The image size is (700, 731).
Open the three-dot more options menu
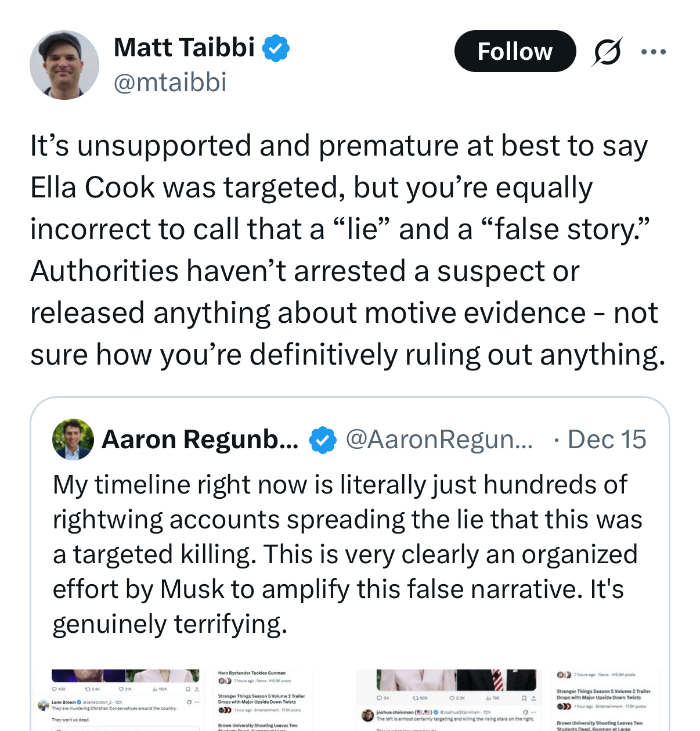[x=654, y=52]
